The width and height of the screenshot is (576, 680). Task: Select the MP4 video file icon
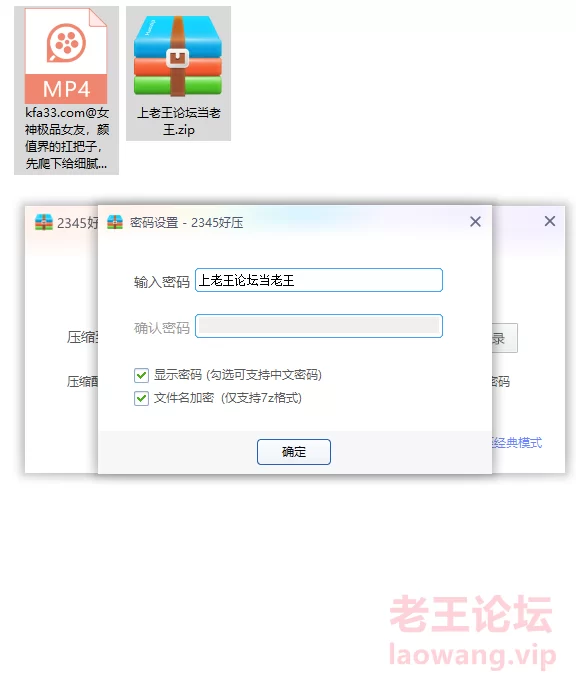point(66,56)
